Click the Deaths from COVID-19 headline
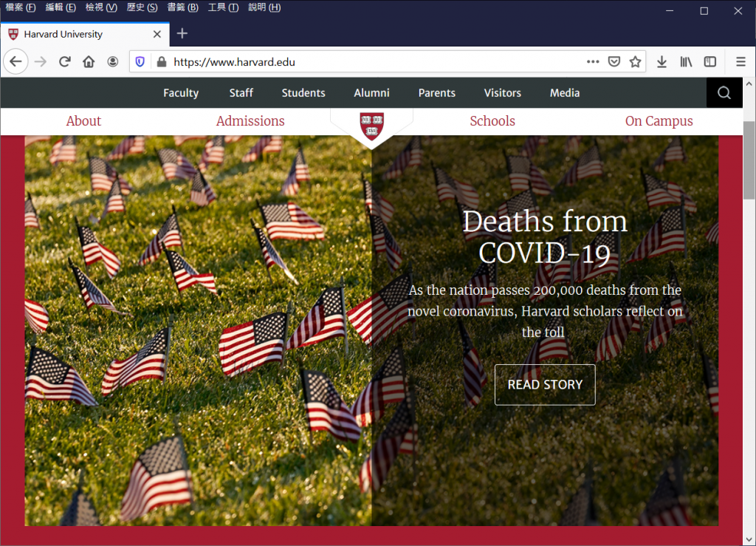 545,237
